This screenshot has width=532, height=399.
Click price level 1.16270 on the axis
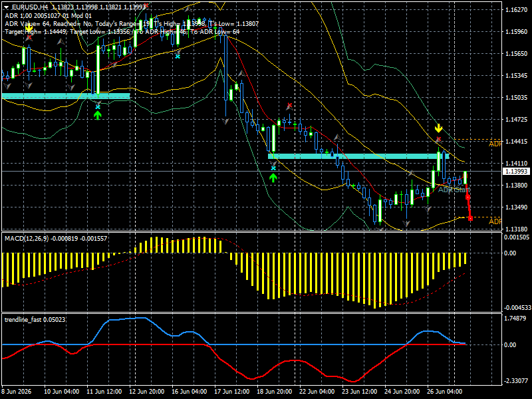[517, 10]
